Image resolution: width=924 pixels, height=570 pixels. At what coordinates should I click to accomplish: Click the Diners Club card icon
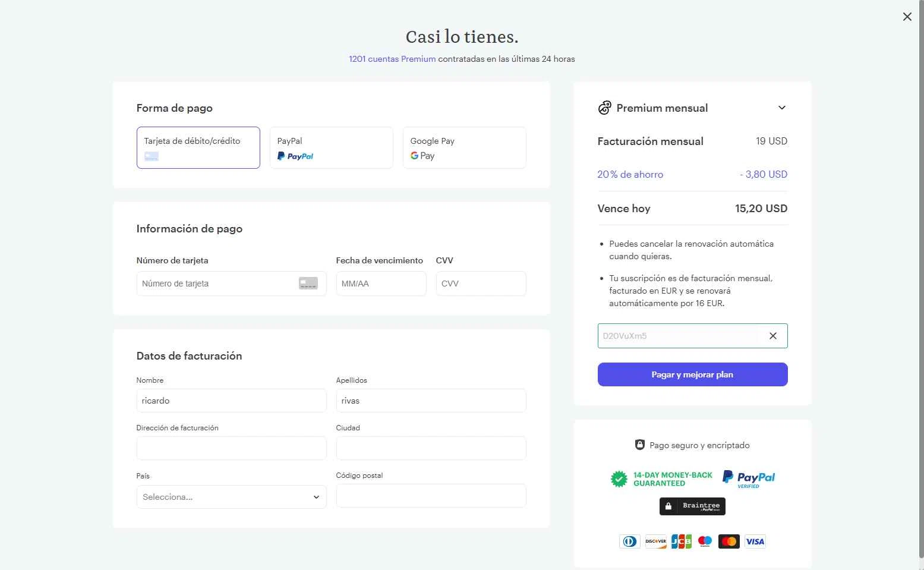click(630, 541)
